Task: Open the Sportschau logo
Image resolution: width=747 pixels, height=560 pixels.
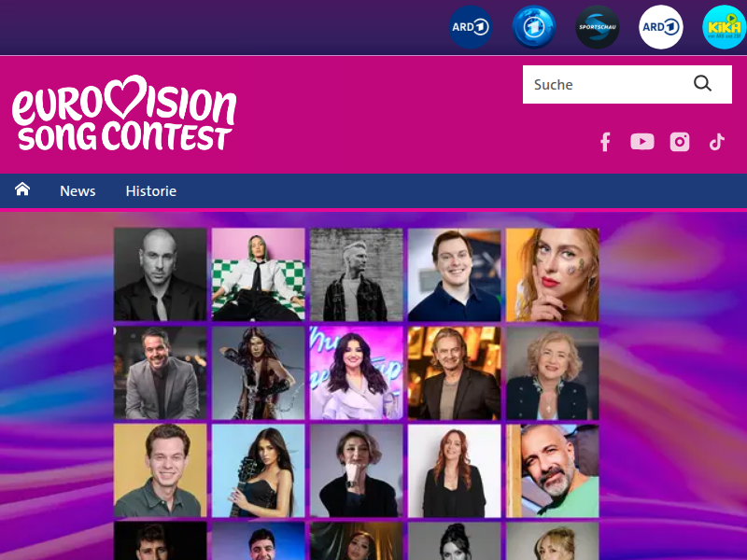Action: [598, 27]
